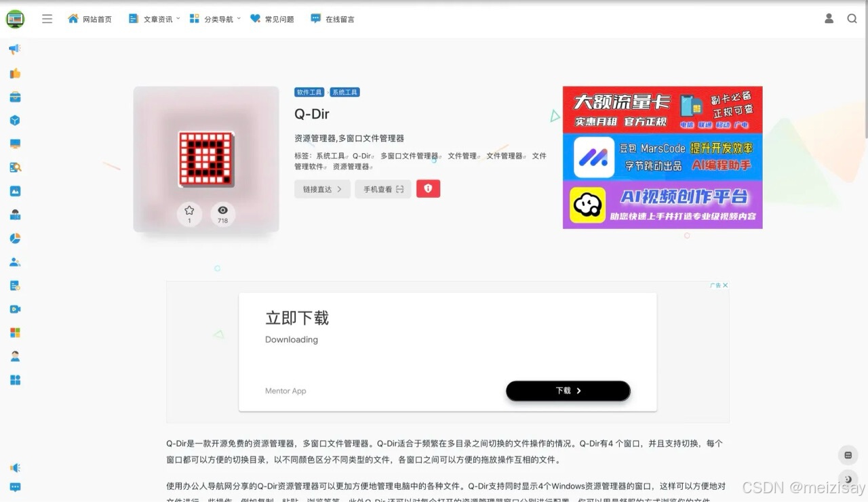This screenshot has height=502, width=868.
Task: Click the 手机查看 button
Action: coord(383,189)
